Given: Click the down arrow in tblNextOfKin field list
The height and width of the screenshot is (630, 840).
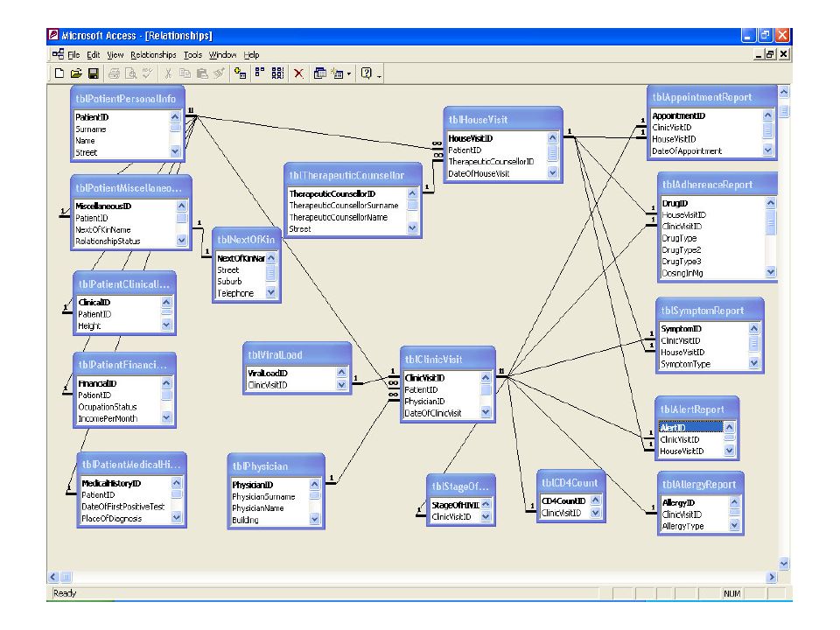Looking at the screenshot, I should click(271, 292).
